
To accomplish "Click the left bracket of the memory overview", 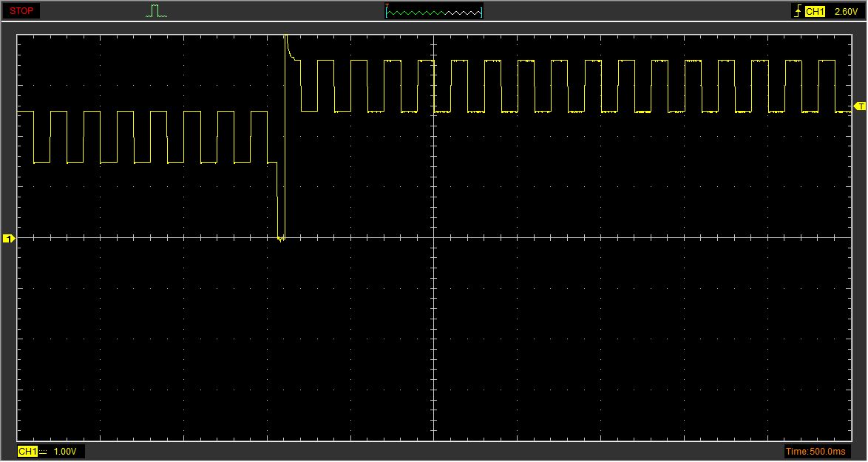I will pyautogui.click(x=387, y=13).
